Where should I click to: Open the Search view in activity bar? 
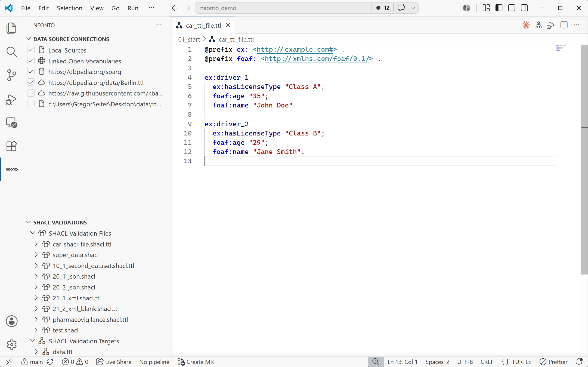tap(11, 52)
